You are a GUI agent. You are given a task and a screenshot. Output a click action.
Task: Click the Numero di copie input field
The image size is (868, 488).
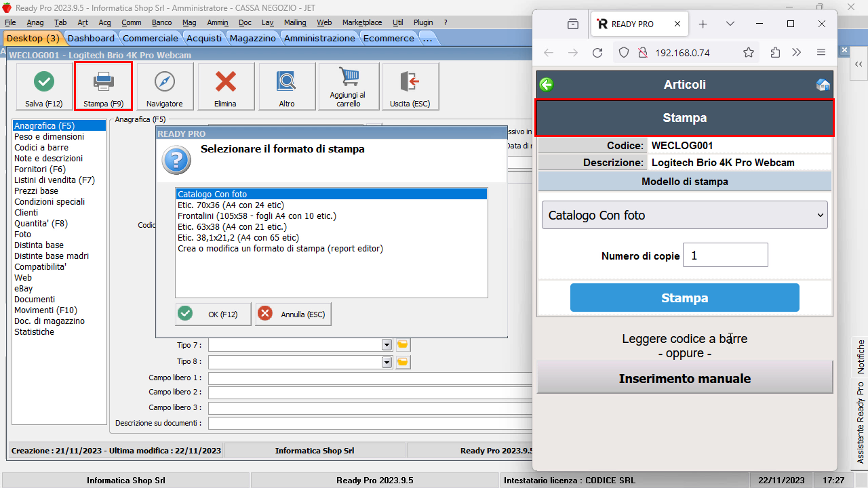pos(725,256)
